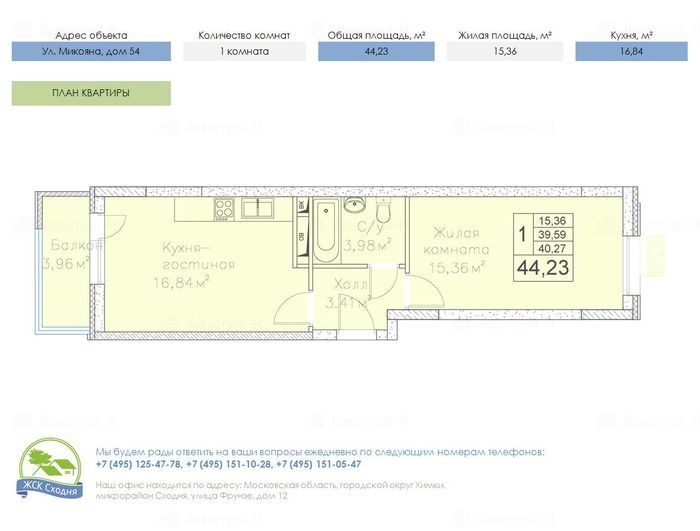
Task: Click the 'Общая площадь, м²' label
Action: 376,35
